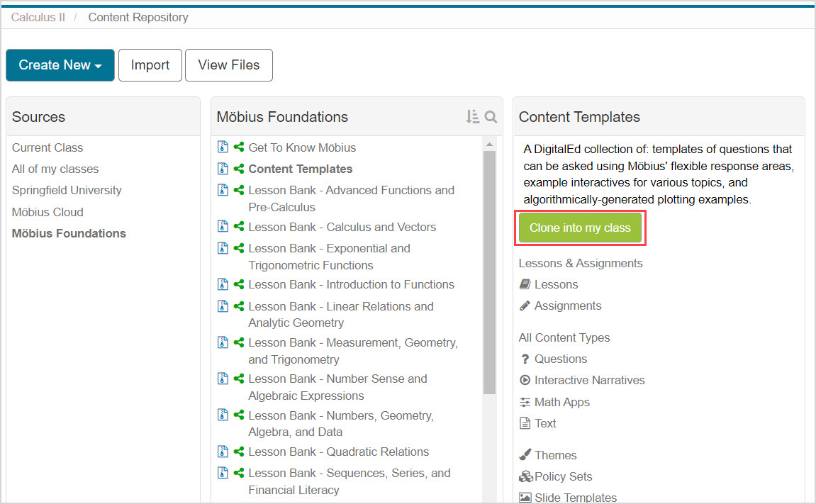This screenshot has height=504, width=816.
Task: Choose Springfield University from Sources
Action: point(67,190)
